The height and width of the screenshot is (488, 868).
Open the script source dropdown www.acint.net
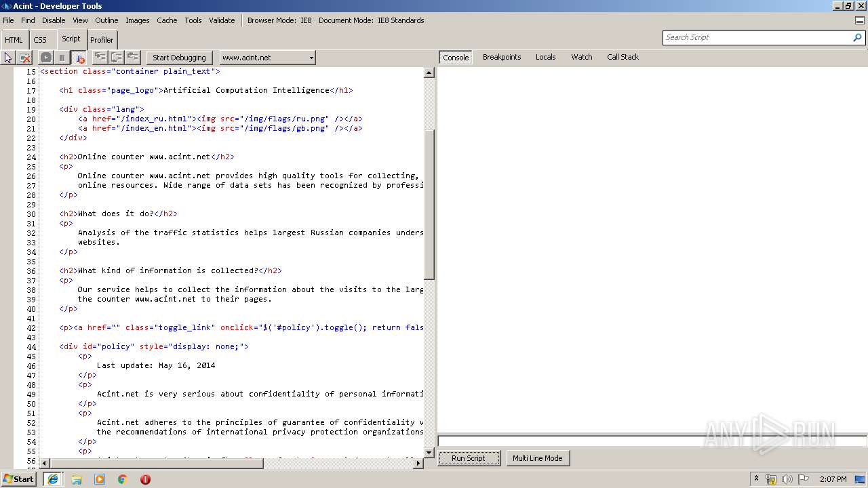click(x=267, y=58)
